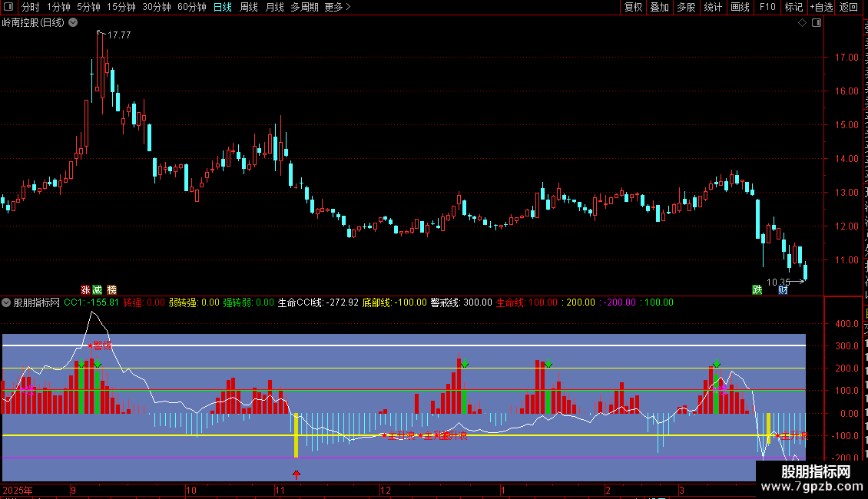Click the 警戒线: 300.00 label
The height and width of the screenshot is (499, 868).
(x=461, y=302)
